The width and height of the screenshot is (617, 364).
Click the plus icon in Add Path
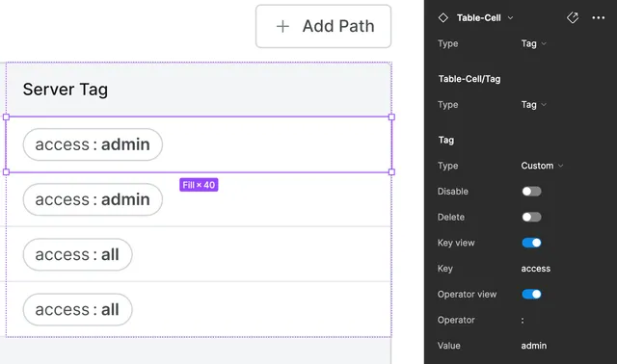coord(282,26)
